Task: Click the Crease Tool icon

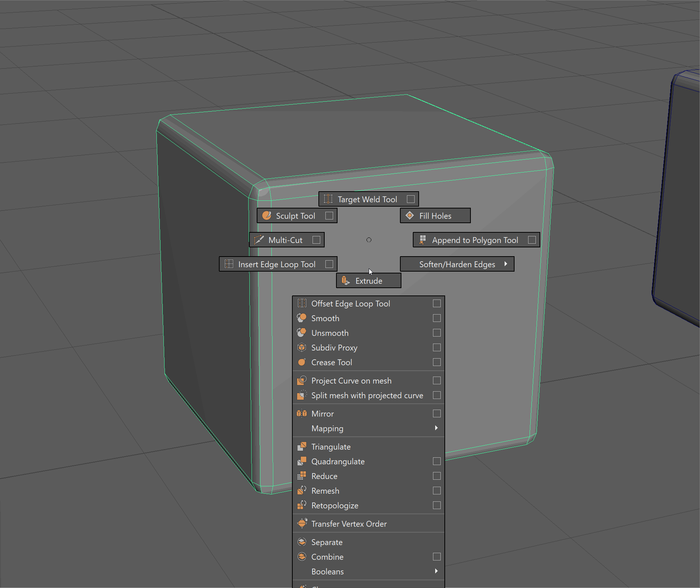Action: [x=302, y=362]
